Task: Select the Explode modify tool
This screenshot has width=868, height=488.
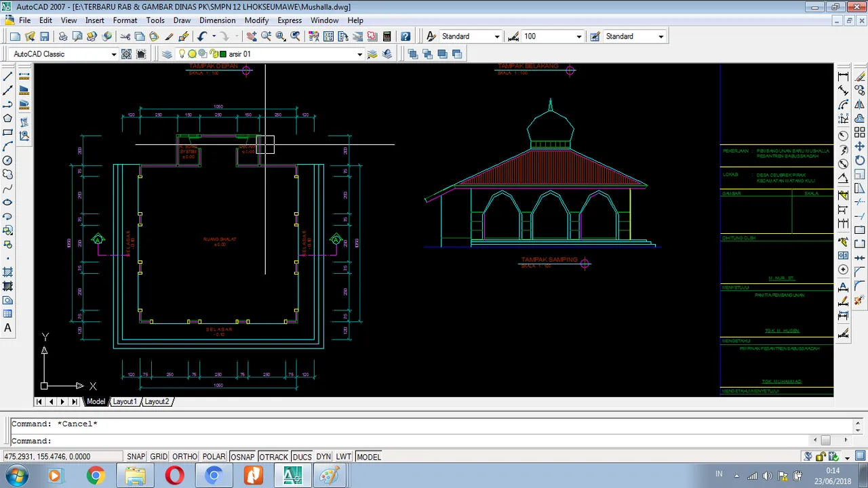Action: pos(860,300)
